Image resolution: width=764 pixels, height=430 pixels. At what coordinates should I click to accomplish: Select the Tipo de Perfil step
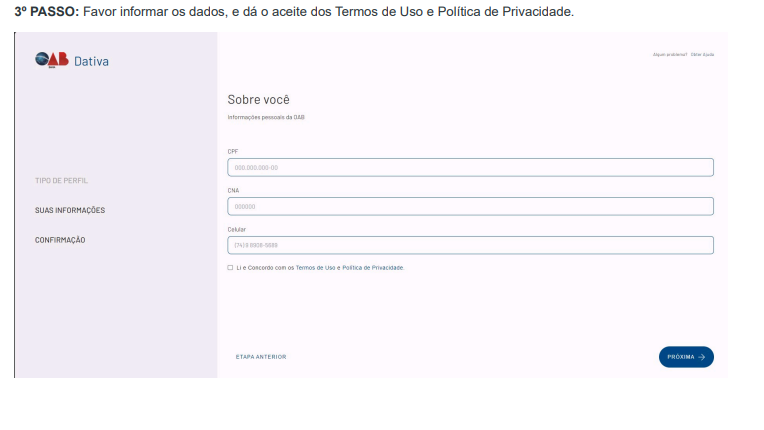coord(69,180)
